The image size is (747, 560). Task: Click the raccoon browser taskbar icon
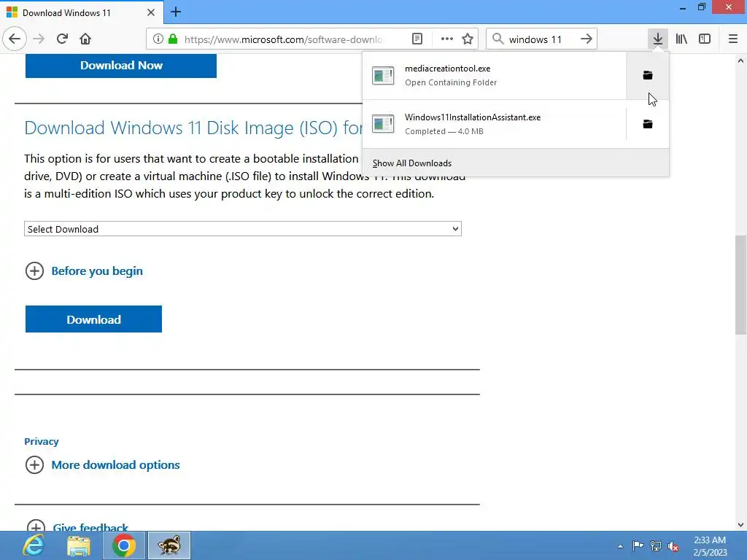point(169,545)
